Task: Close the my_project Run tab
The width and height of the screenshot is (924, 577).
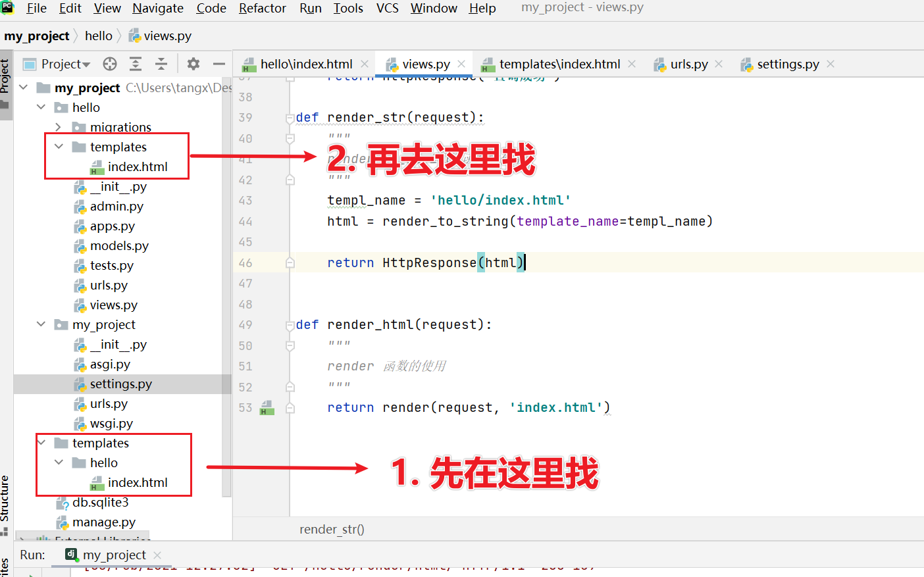Action: point(157,555)
